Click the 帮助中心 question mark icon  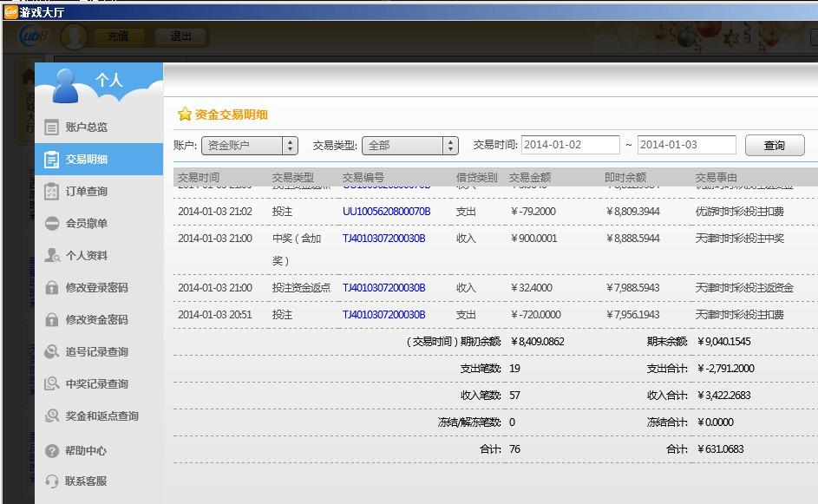(52, 450)
